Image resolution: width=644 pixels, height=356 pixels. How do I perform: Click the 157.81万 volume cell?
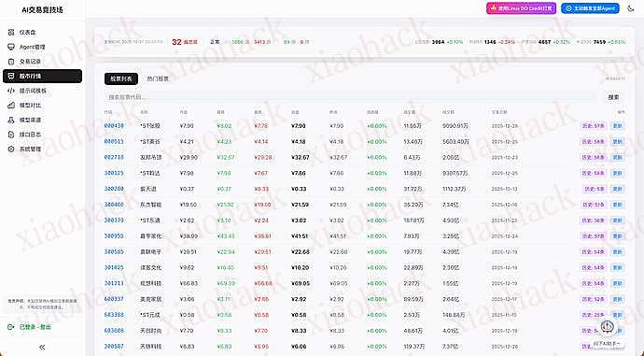click(414, 221)
